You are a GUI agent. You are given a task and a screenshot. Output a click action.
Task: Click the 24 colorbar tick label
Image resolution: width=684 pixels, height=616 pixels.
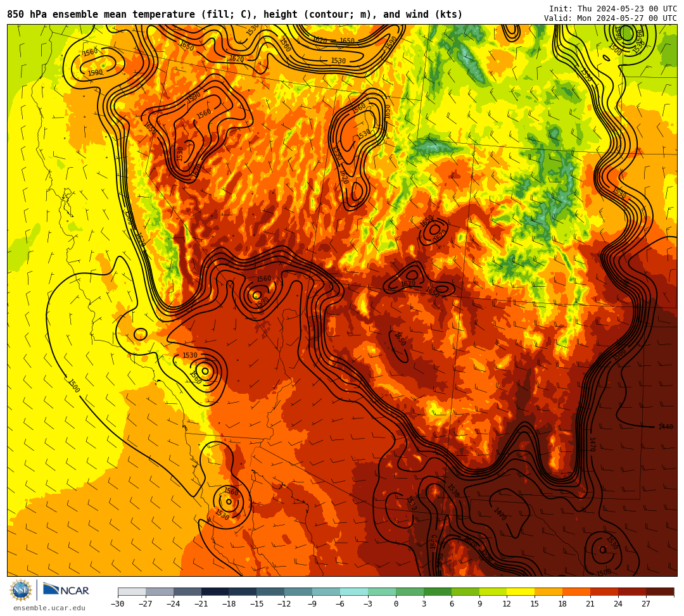pos(619,604)
